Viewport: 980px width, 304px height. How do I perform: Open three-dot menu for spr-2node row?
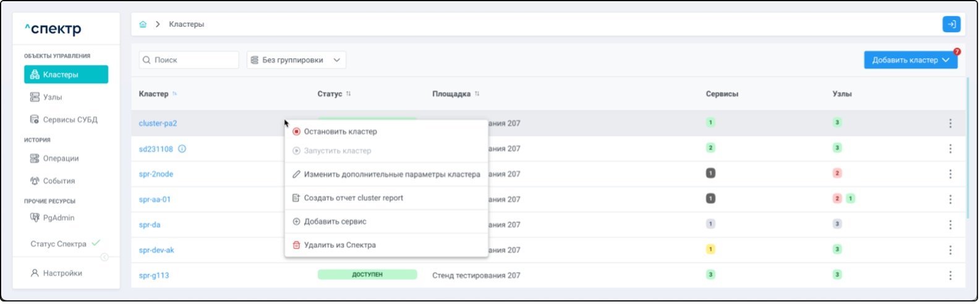(950, 174)
